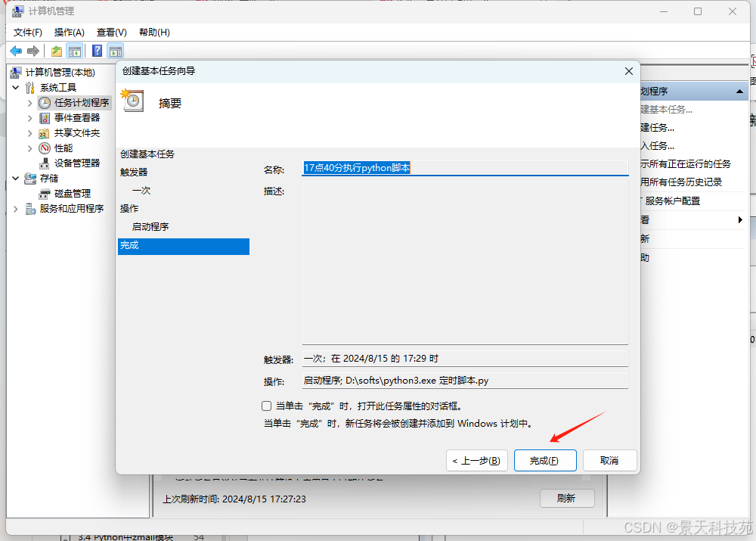Viewport: 756px width, 541px height.
Task: Click 启用所有任务历史记录 action
Action: (681, 182)
